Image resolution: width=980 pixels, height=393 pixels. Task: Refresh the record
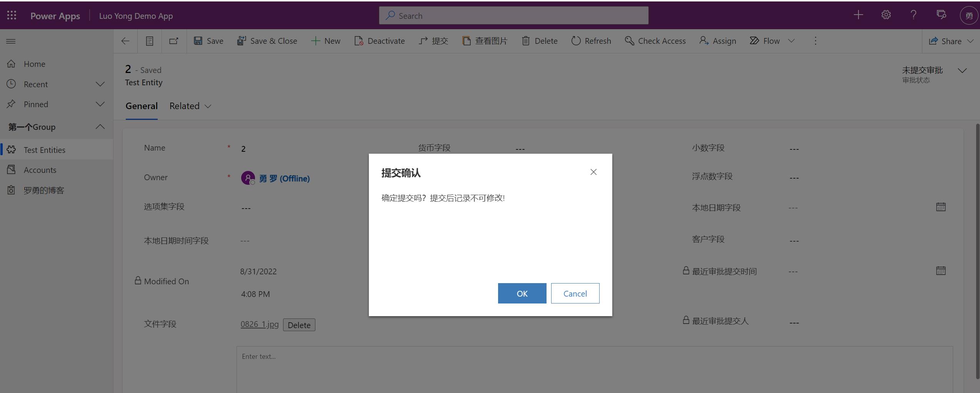click(591, 41)
